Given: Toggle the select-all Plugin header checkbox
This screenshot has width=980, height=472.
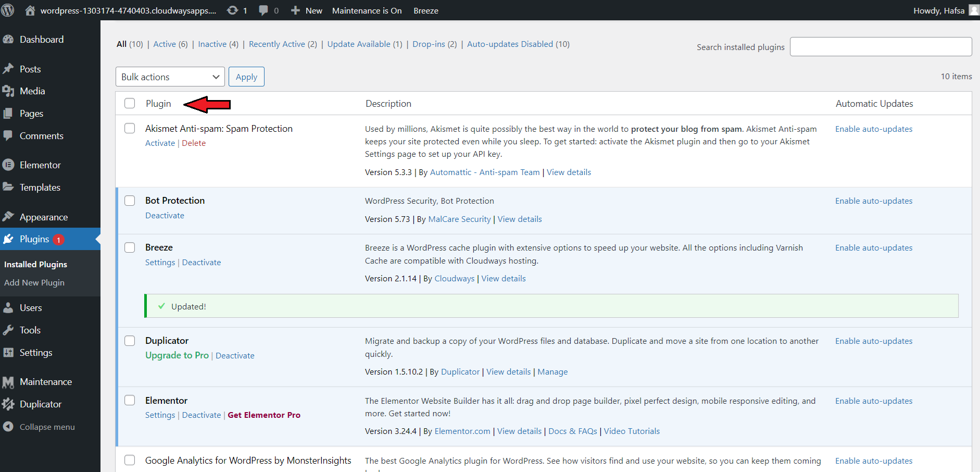Looking at the screenshot, I should point(130,103).
